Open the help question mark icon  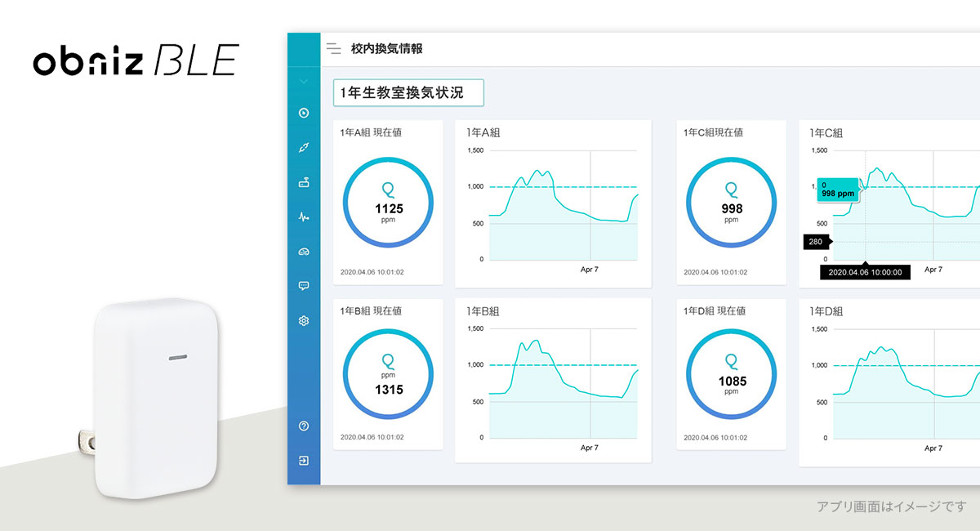[304, 426]
